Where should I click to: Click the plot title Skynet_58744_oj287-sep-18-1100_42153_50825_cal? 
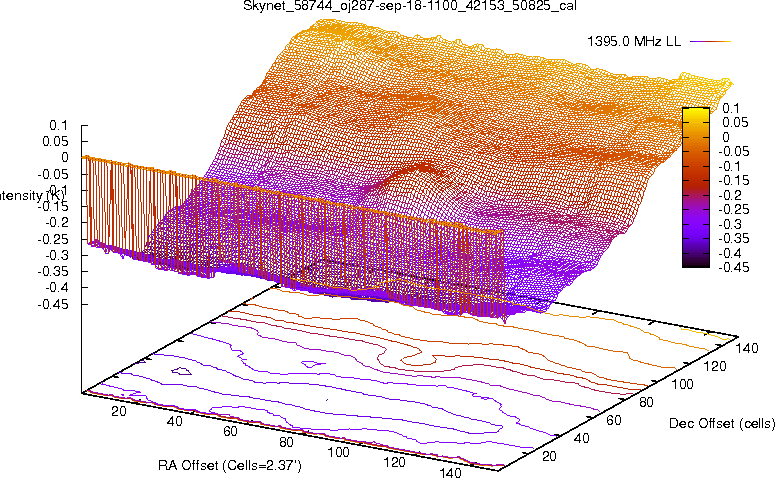coord(410,6)
